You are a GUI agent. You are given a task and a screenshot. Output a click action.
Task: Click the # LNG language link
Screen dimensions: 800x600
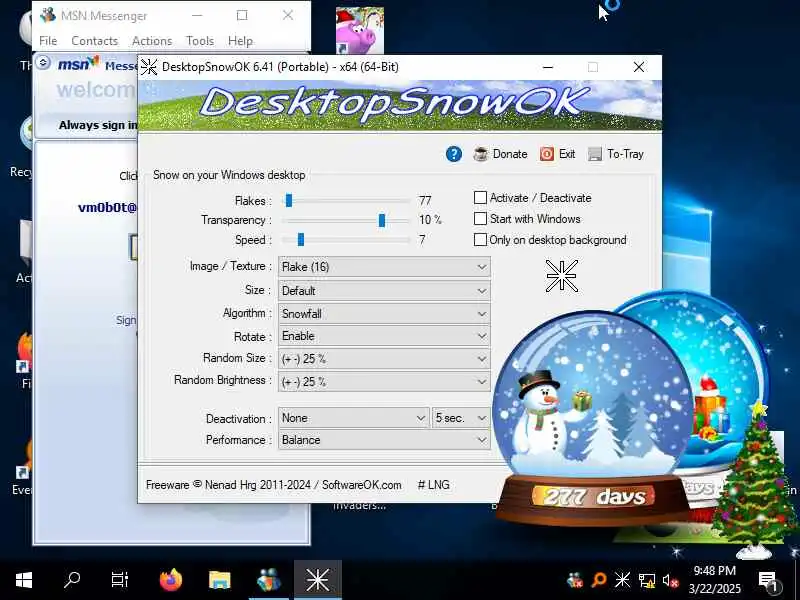click(434, 485)
